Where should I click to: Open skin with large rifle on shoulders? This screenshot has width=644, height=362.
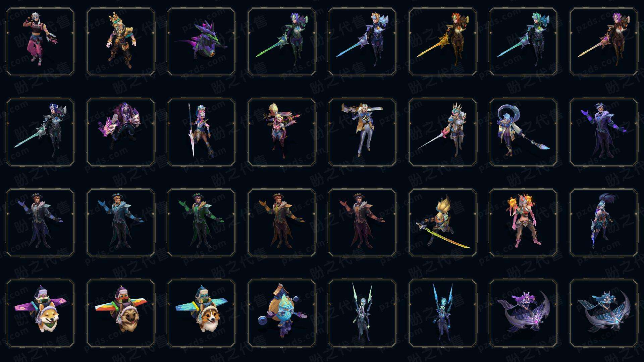(x=362, y=132)
